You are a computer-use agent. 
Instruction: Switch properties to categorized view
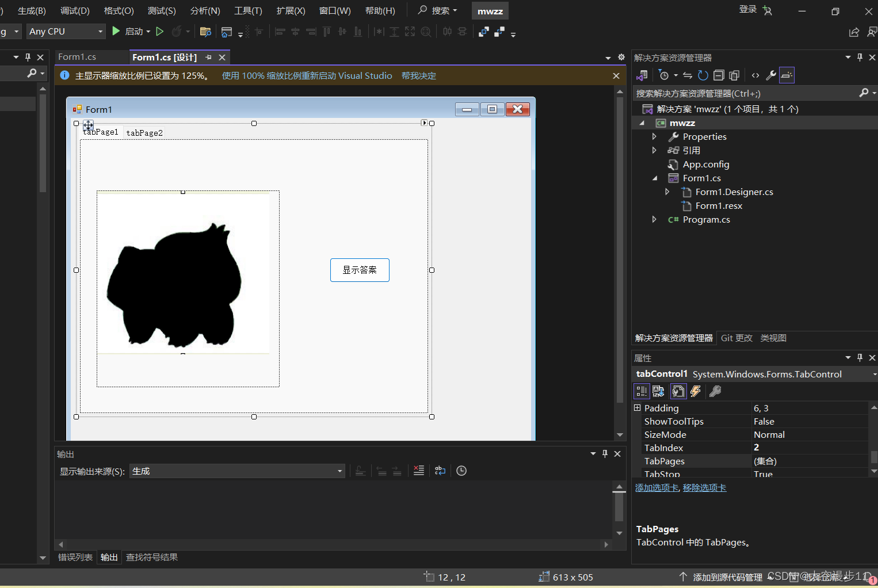coord(642,391)
